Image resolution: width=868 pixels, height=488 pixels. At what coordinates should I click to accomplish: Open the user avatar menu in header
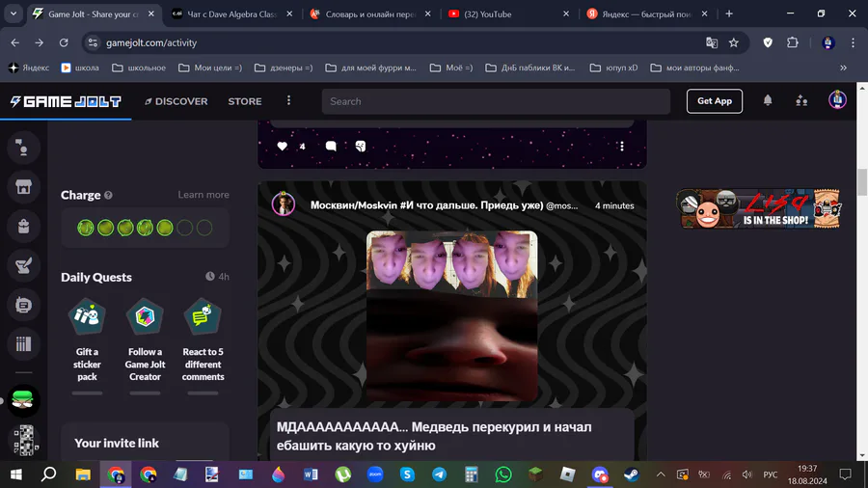pyautogui.click(x=837, y=99)
